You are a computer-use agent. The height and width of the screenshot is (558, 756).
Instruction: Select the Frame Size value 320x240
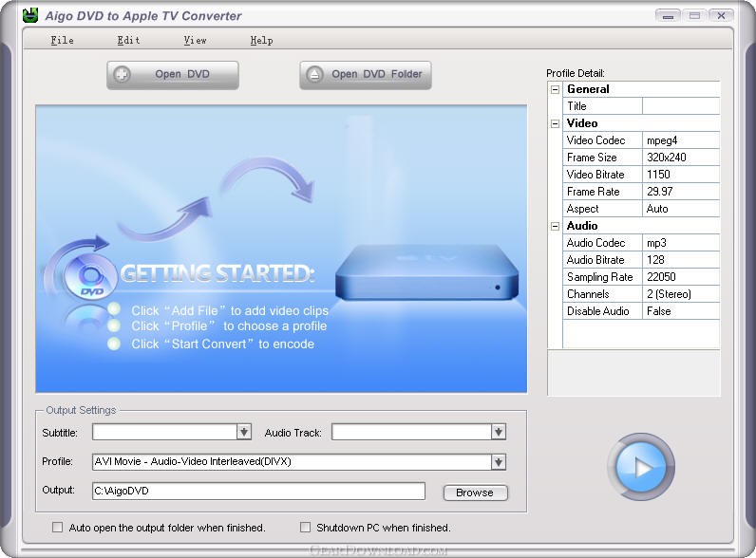(681, 158)
